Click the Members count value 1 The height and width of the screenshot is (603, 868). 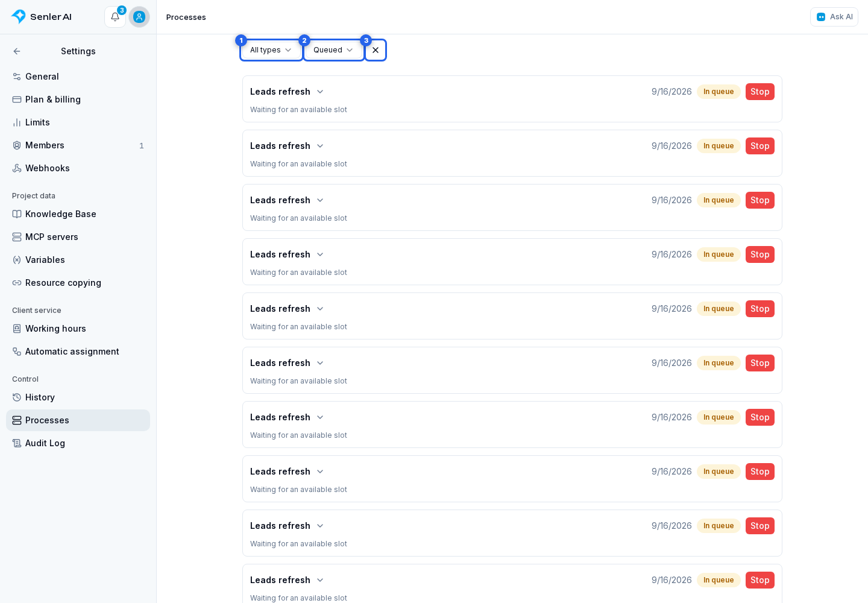(x=142, y=146)
